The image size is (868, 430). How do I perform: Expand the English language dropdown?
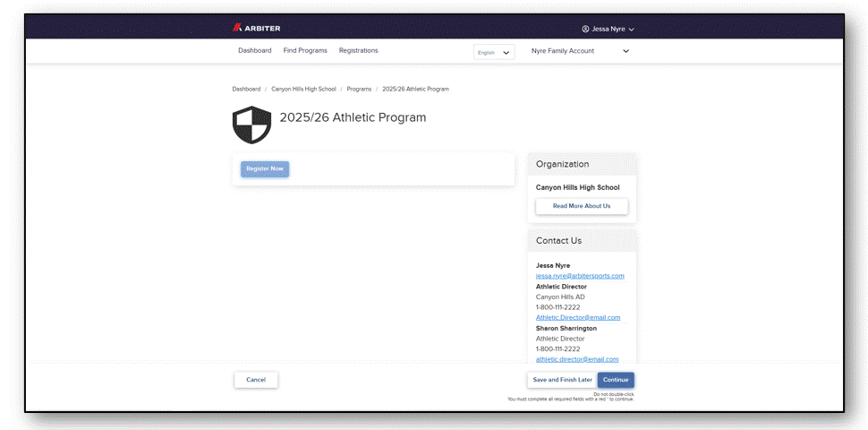494,52
